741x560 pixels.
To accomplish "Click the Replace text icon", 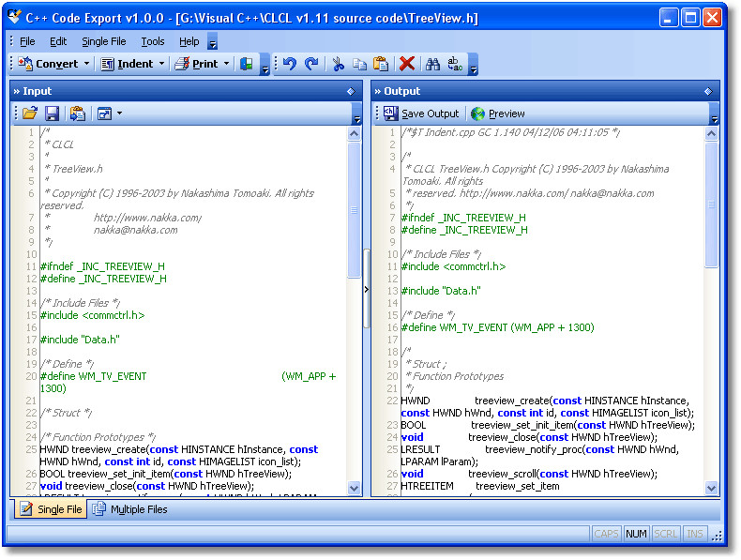I will (x=455, y=64).
